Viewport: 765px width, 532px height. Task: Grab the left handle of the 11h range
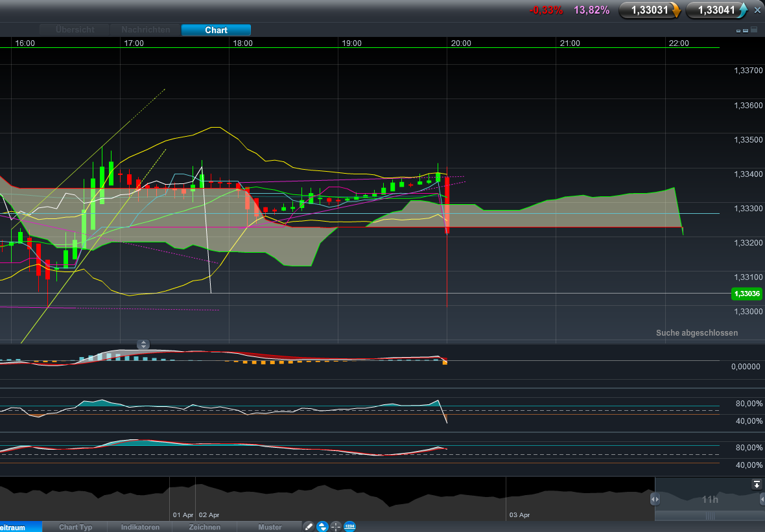pyautogui.click(x=655, y=500)
